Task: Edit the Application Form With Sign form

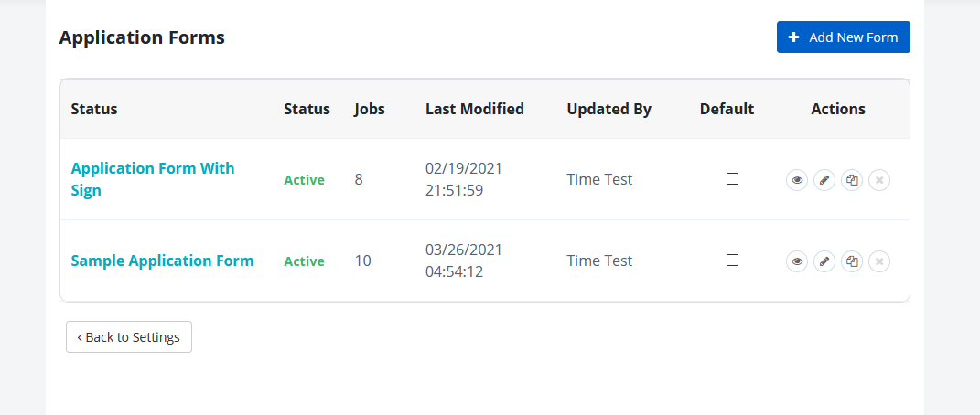Action: point(824,180)
